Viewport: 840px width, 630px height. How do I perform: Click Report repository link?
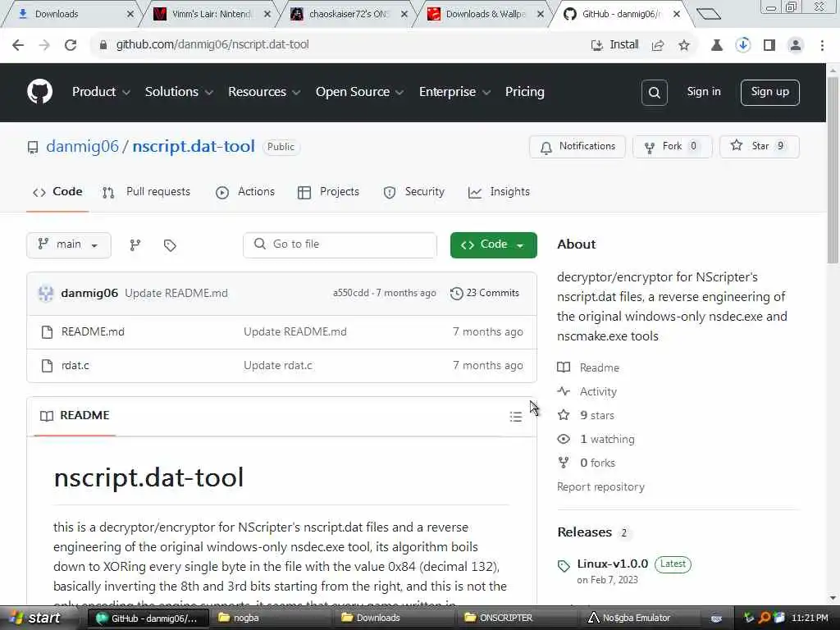click(600, 487)
